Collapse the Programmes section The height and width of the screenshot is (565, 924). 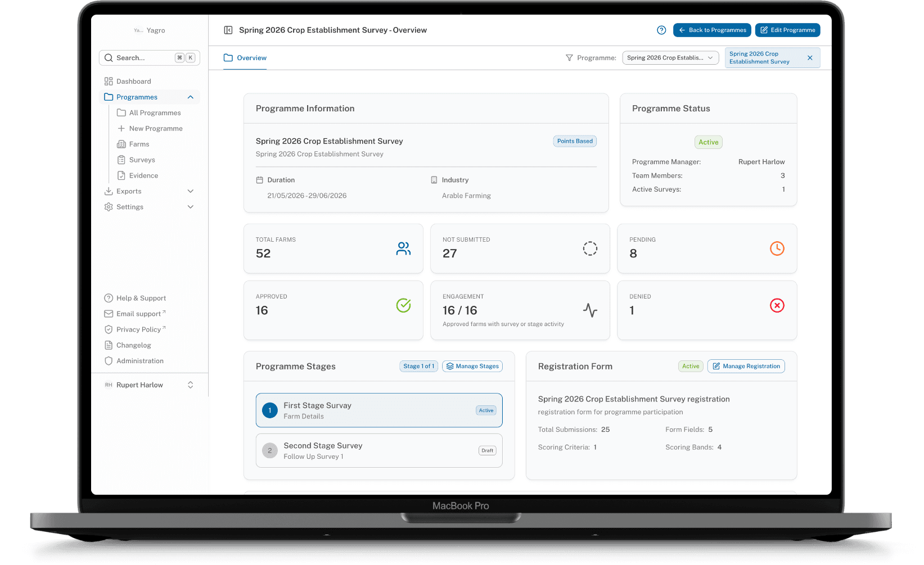point(190,97)
